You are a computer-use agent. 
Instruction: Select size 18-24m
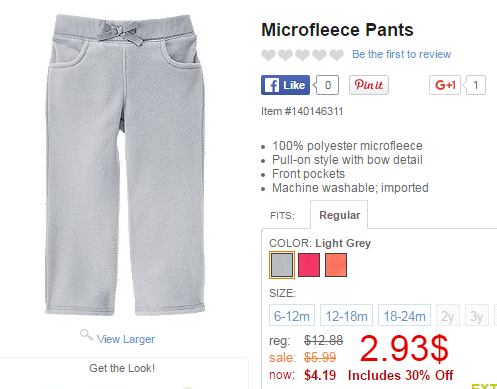[404, 315]
